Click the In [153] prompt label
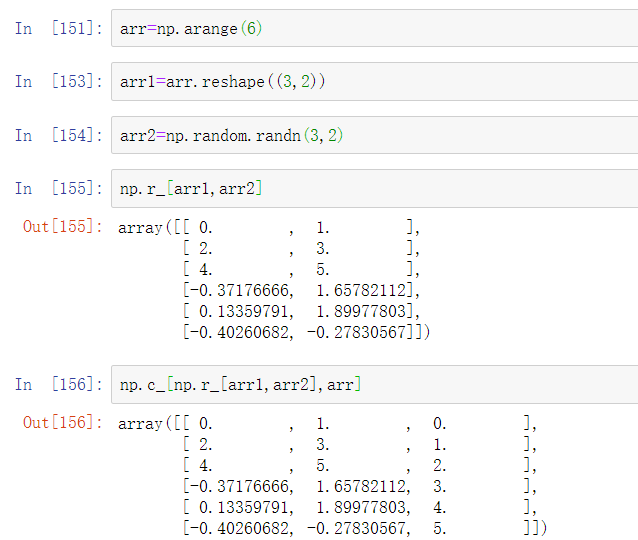 point(59,81)
